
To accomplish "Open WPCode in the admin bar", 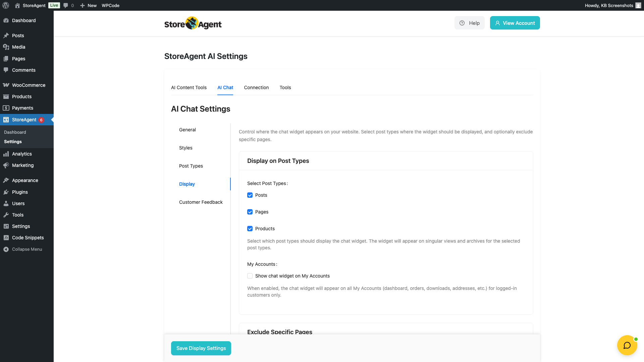I will tap(110, 5).
